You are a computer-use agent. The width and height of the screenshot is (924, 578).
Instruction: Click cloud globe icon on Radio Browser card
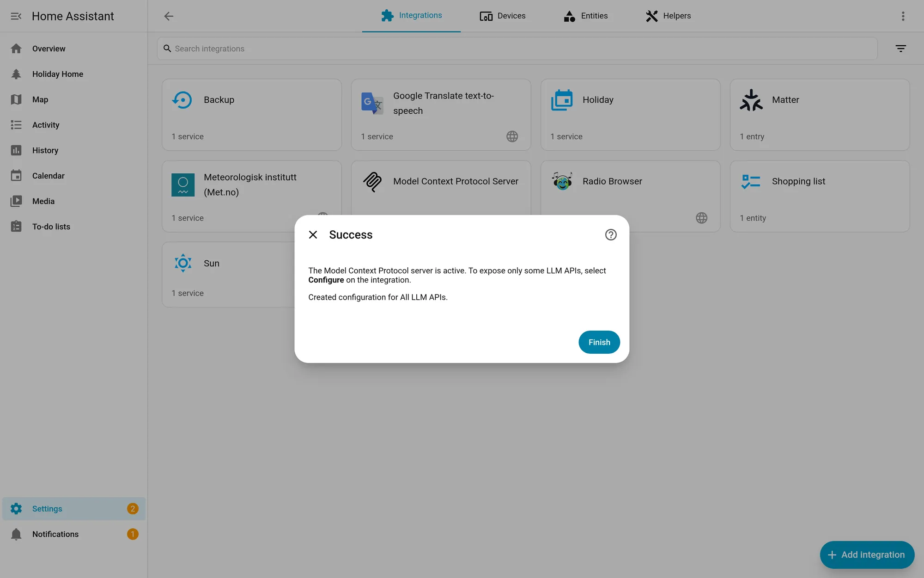coord(701,218)
